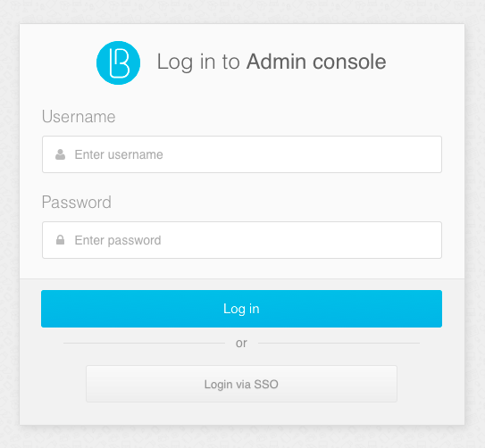Image resolution: width=485 pixels, height=448 pixels.
Task: Focus the Enter username input field
Action: (x=242, y=154)
